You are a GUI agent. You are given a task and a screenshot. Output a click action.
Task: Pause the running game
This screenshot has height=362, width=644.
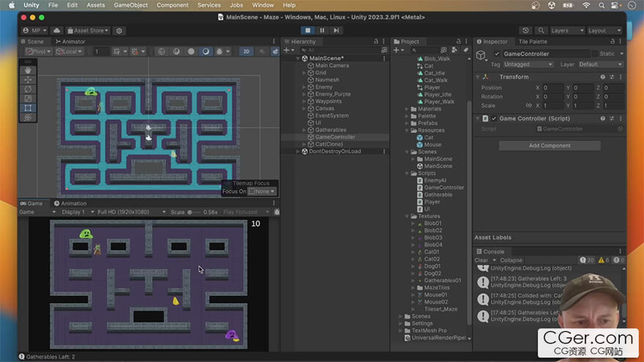coord(322,31)
